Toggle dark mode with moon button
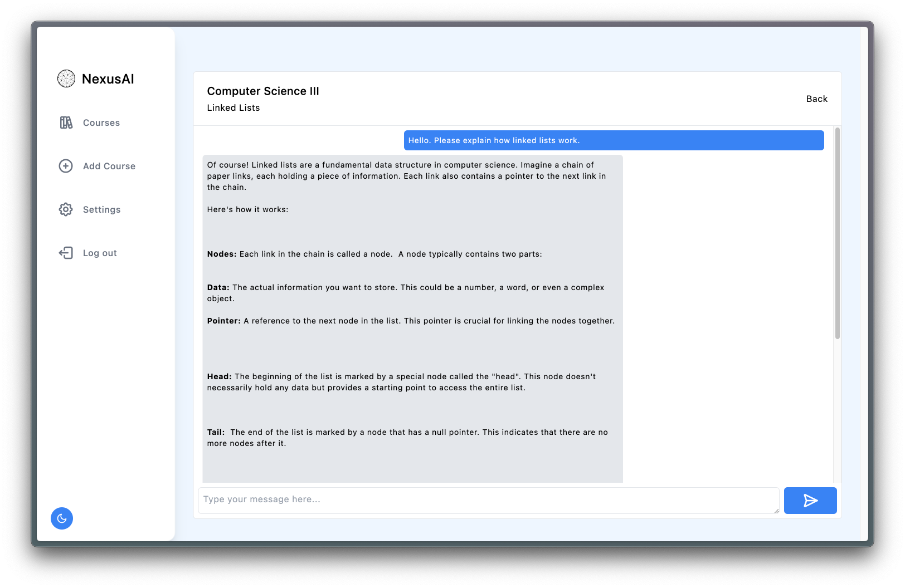Viewport: 905px width, 588px height. [62, 518]
